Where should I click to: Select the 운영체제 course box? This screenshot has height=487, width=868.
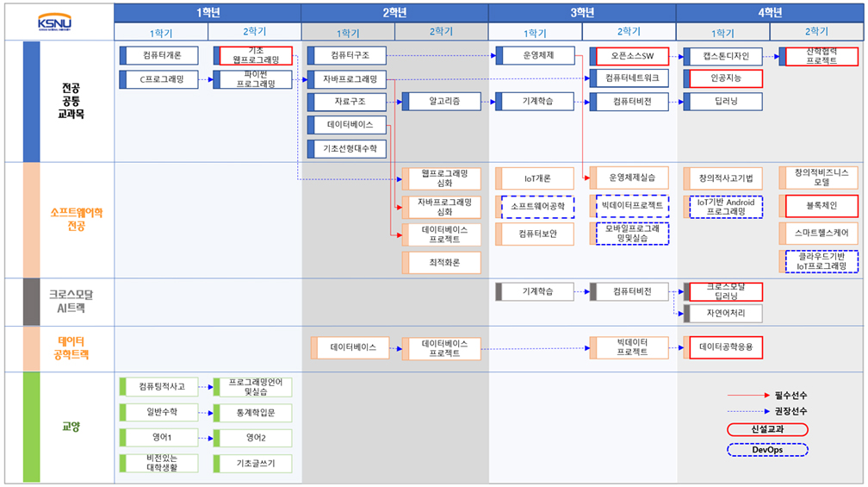tap(535, 55)
